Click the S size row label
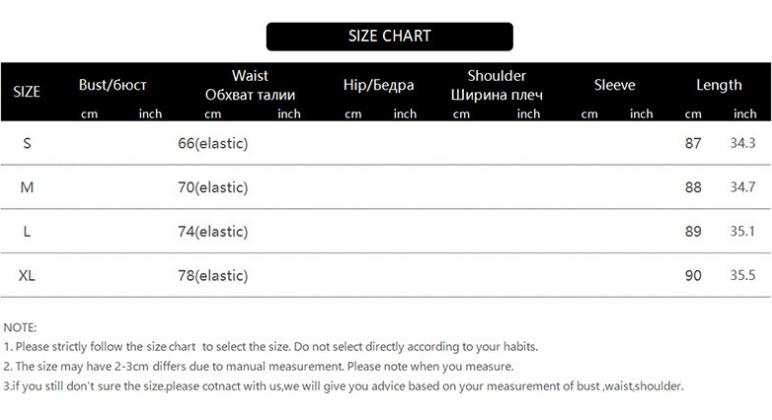Viewport: 772px width, 420px height. point(27,143)
